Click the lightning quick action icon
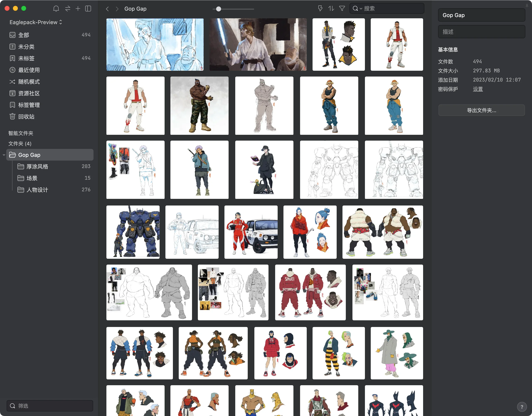The width and height of the screenshot is (532, 416). coord(320,9)
